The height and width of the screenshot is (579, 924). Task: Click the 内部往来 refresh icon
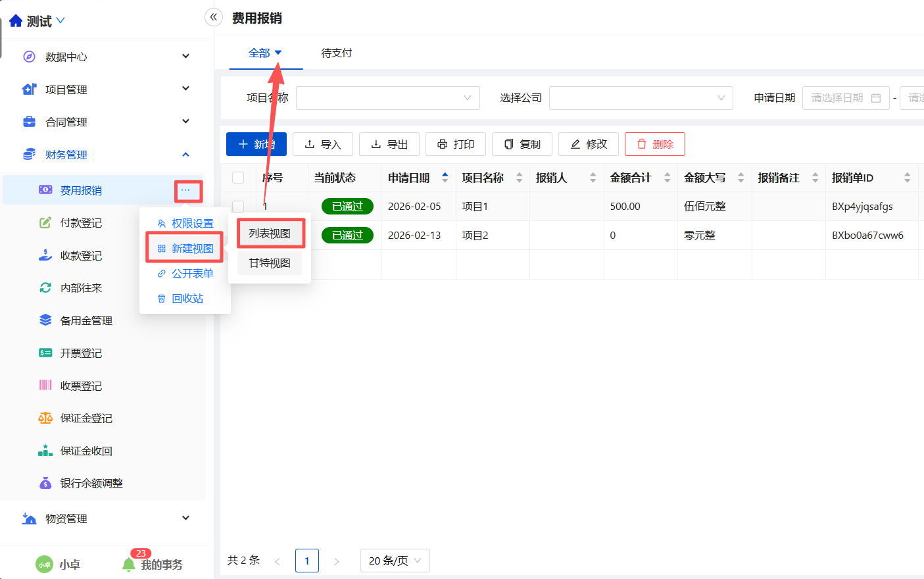pyautogui.click(x=45, y=288)
